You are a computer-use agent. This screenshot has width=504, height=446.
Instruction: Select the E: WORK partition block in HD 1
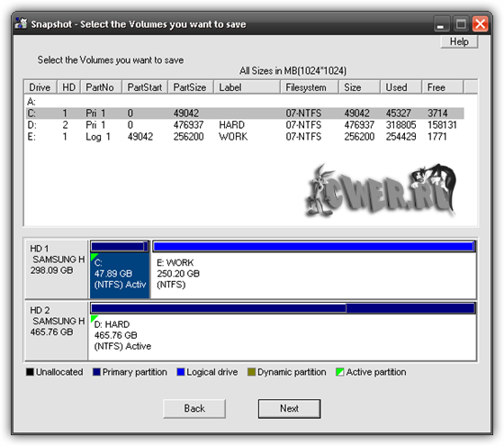tap(314, 269)
